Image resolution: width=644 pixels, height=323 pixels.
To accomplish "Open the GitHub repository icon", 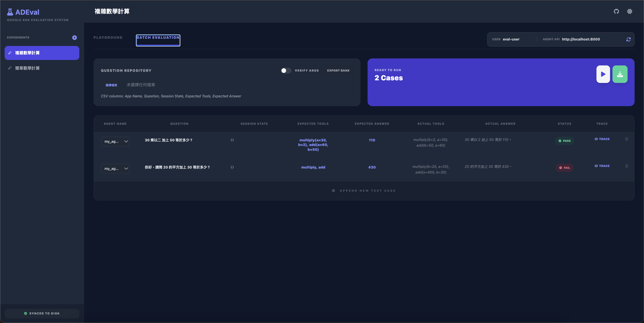I will [x=616, y=11].
